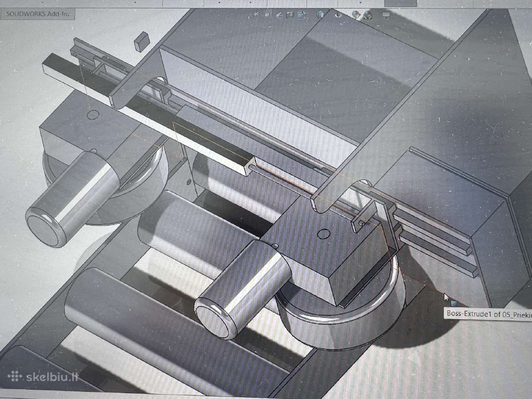Screen dimensions: 532x399
Task: Click the 'Boss-Extrude1 of 05_Priekin' tooltip text
Action: 489,313
